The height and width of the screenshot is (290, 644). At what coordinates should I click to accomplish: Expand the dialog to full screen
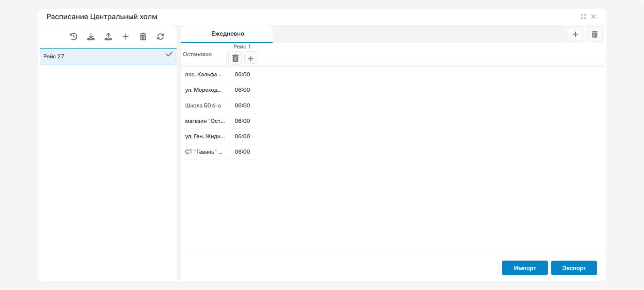click(583, 17)
